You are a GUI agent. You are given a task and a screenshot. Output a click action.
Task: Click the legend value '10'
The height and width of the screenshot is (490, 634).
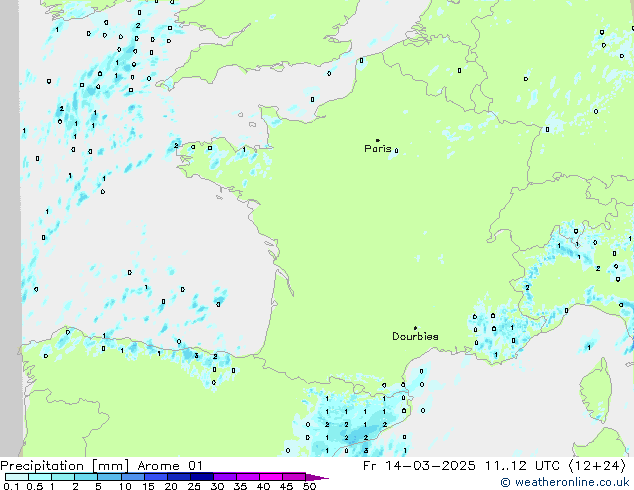[125, 486]
